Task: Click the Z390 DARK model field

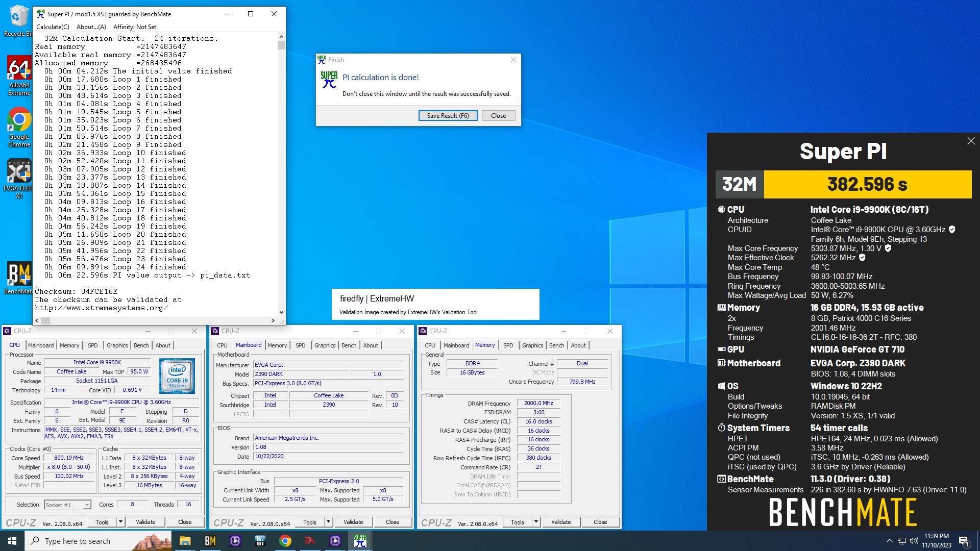Action: click(301, 374)
